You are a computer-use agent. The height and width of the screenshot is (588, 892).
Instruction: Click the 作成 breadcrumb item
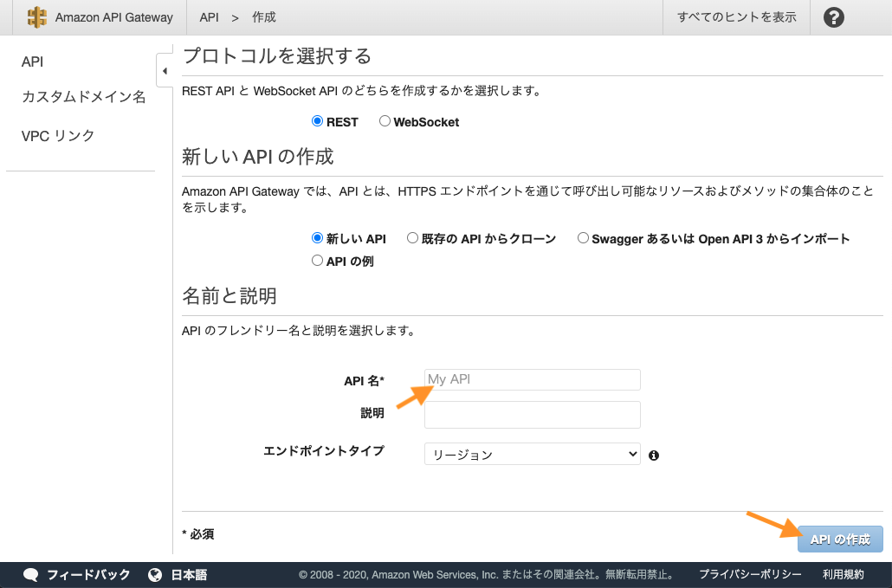pos(264,17)
